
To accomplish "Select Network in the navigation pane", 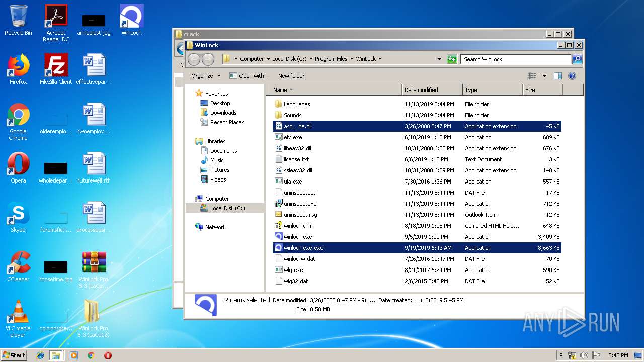I will click(215, 227).
